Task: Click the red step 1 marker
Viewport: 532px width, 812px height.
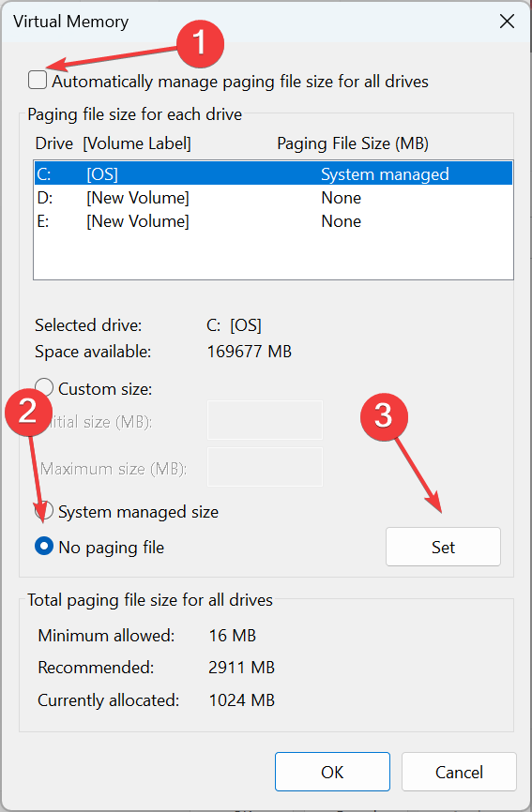Action: [200, 43]
